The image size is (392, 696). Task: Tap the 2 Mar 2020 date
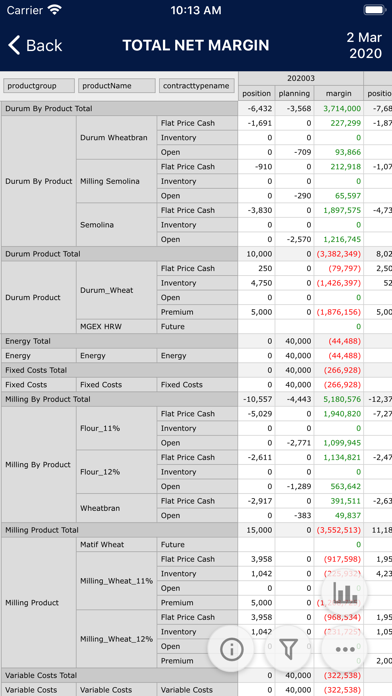click(365, 45)
